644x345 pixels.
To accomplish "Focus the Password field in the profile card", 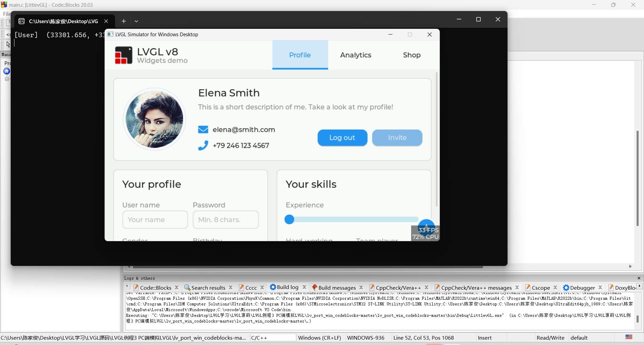I will click(225, 220).
